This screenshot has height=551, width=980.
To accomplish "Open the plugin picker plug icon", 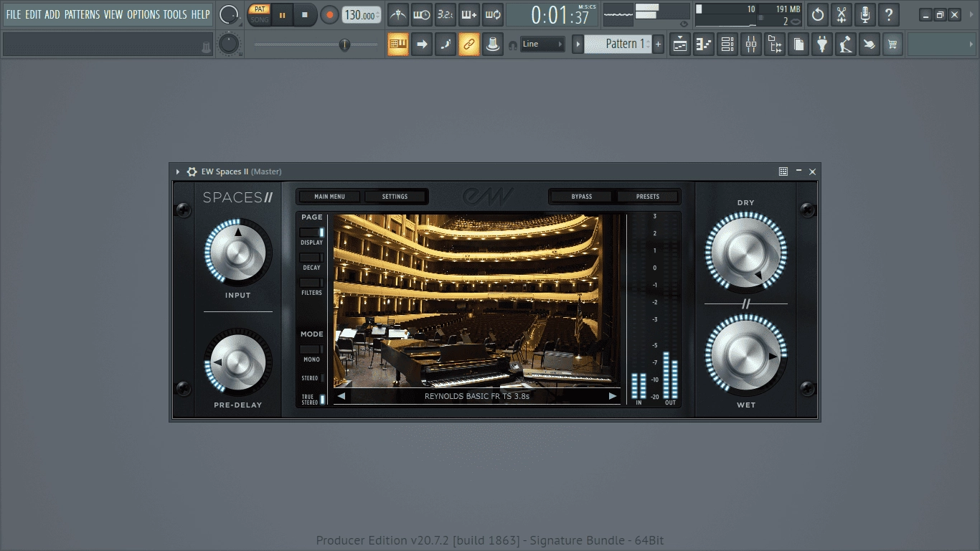I will 822,44.
